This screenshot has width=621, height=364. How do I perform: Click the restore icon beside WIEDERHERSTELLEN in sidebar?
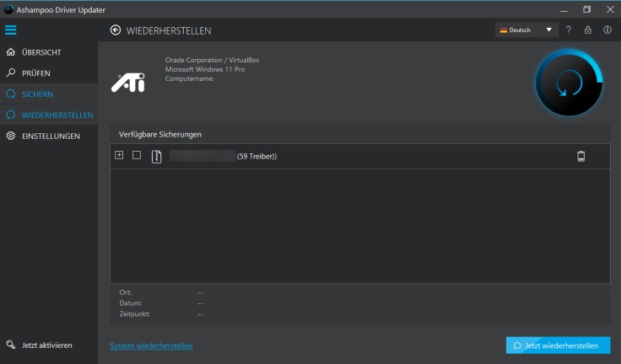pos(11,115)
